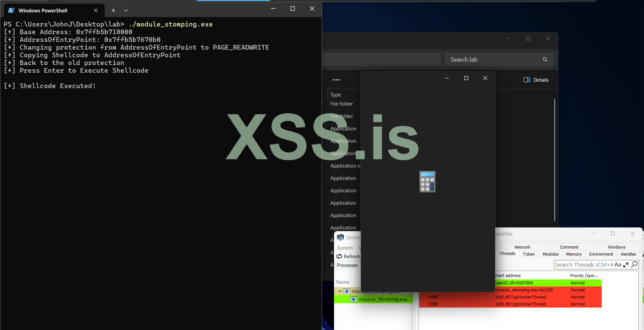Click the calculator icon in the blank window
The height and width of the screenshot is (330, 644).
tap(427, 182)
